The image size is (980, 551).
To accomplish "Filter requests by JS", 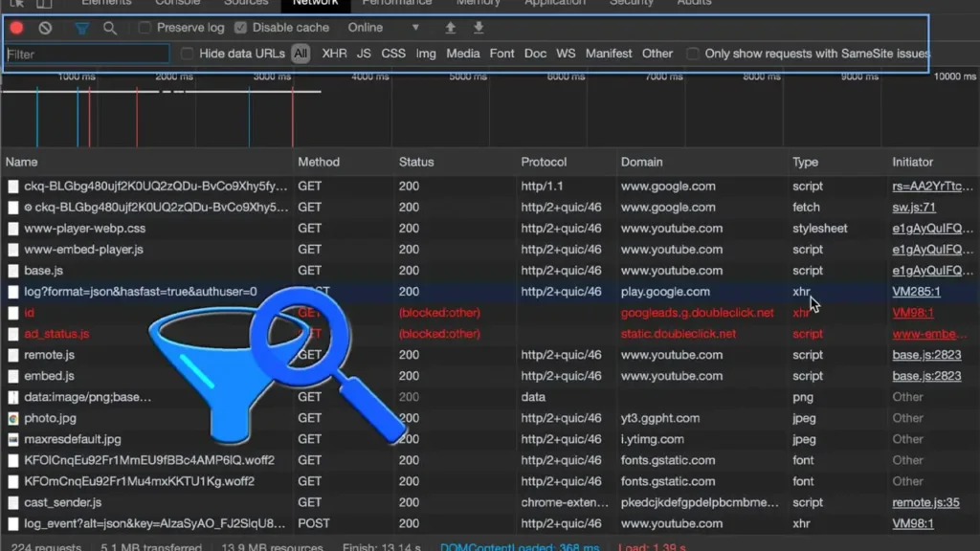I will coord(364,54).
